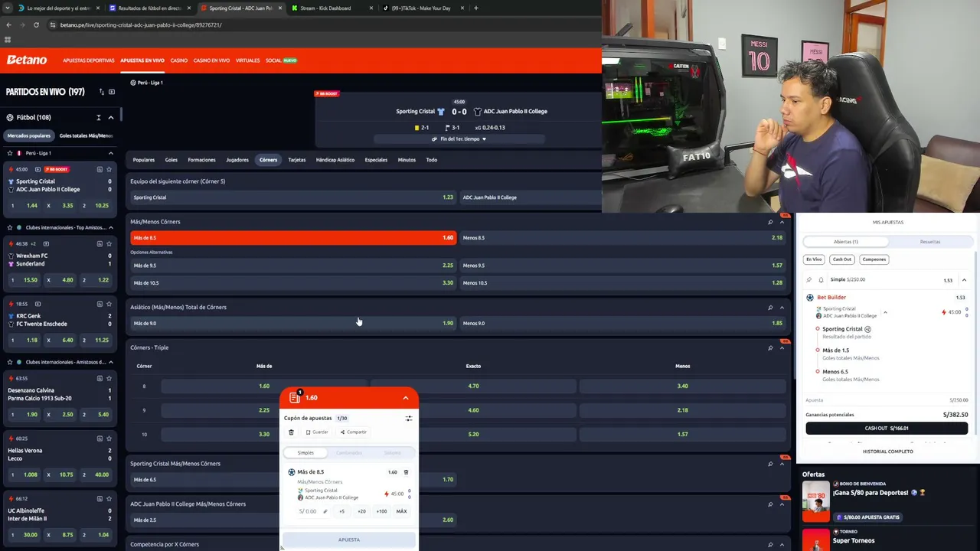Click Guardar in the bet slip

coord(317,432)
